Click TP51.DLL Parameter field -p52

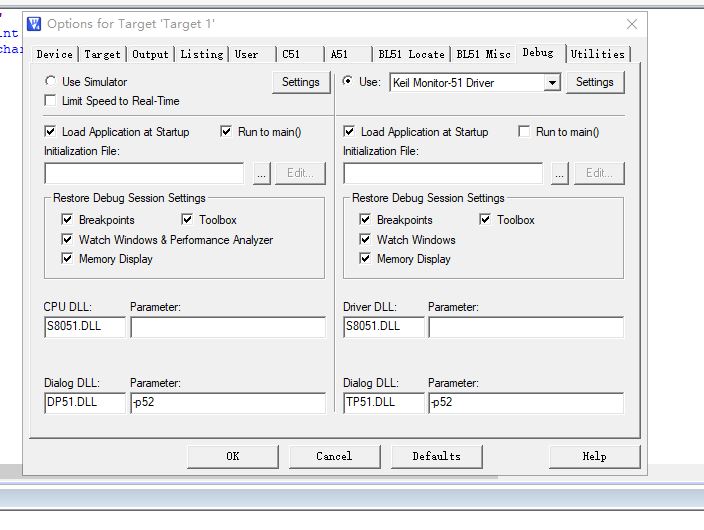(x=526, y=402)
